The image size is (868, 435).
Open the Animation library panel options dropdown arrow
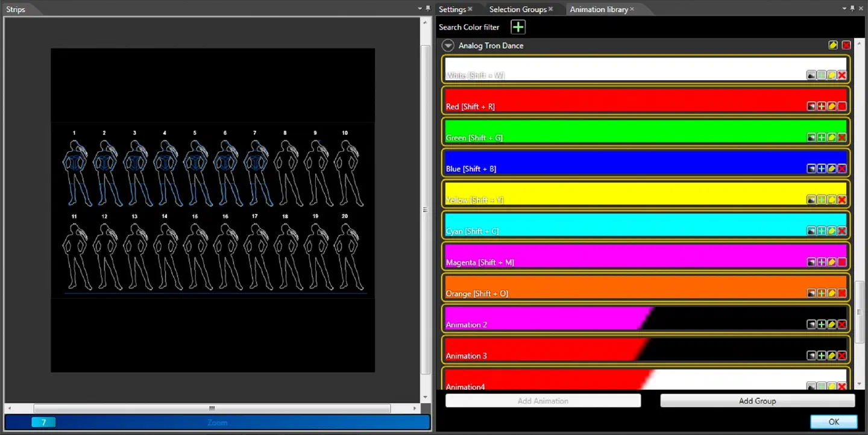click(x=844, y=8)
